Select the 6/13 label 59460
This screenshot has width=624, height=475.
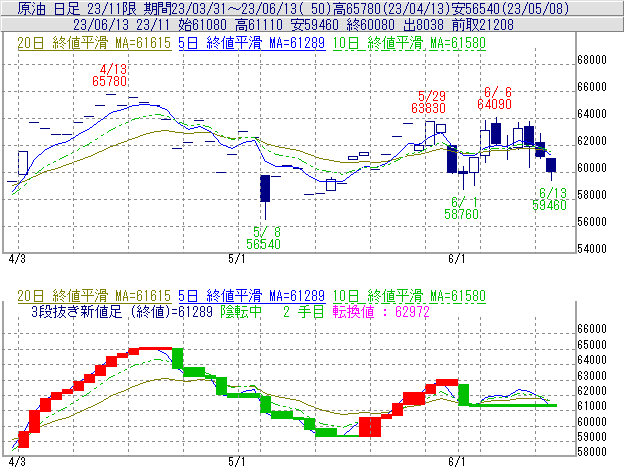[552, 203]
